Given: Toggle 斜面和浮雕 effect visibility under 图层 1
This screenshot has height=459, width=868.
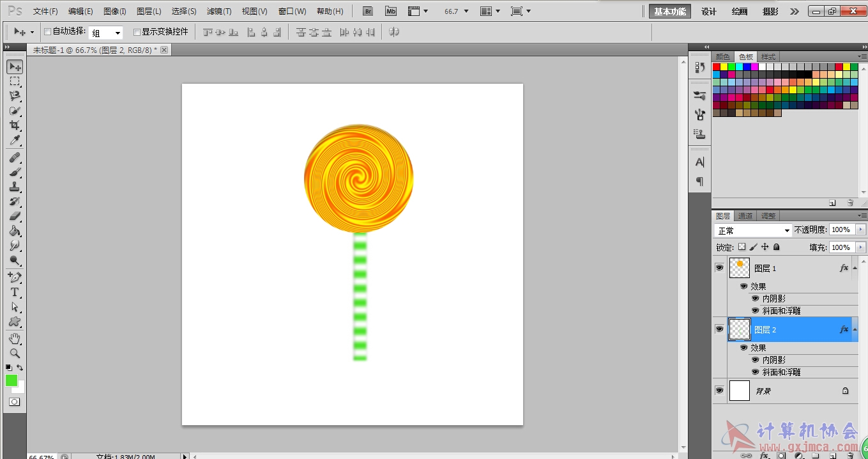Looking at the screenshot, I should pyautogui.click(x=756, y=311).
